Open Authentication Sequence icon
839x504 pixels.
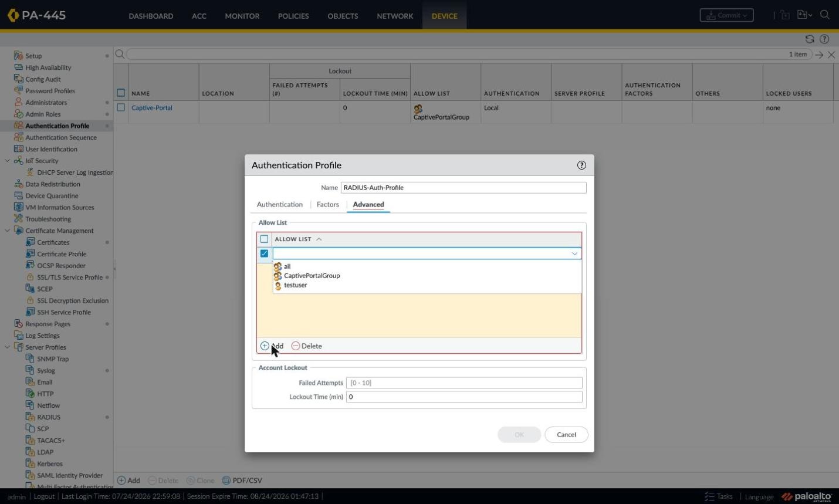point(18,137)
